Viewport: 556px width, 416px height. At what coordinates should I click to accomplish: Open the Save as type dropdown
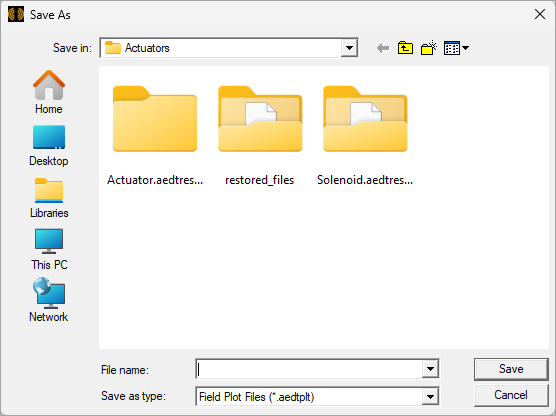point(430,396)
